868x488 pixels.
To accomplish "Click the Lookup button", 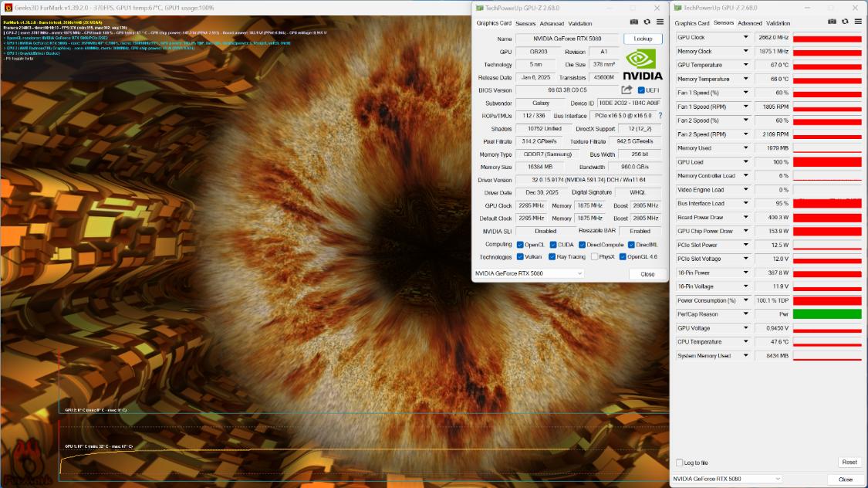I will coord(642,39).
